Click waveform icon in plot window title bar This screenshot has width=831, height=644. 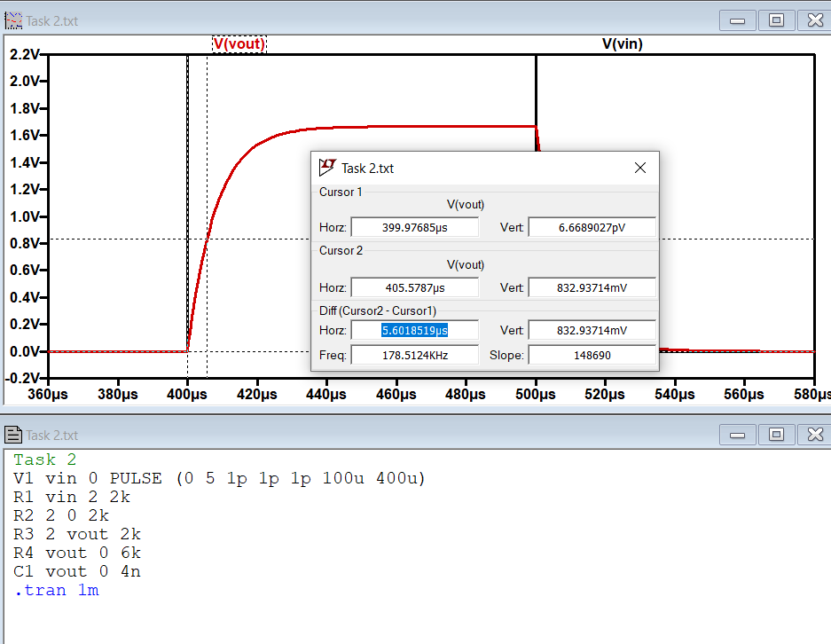(x=13, y=20)
